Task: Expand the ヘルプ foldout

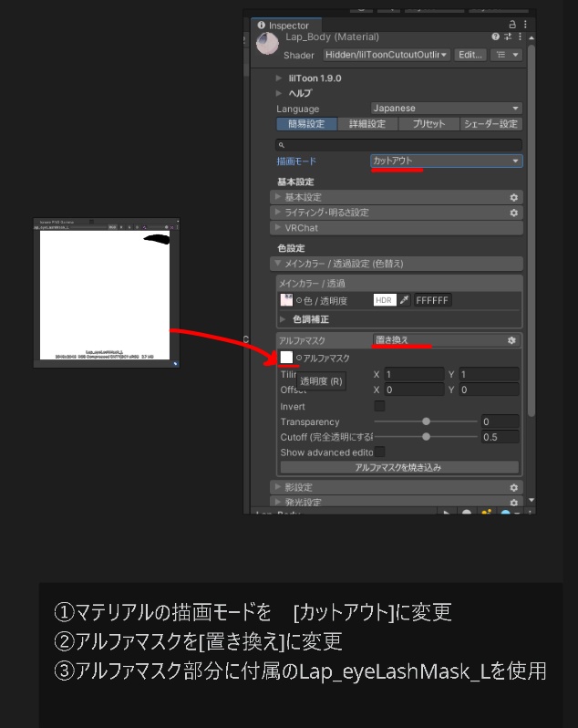Action: click(x=279, y=93)
